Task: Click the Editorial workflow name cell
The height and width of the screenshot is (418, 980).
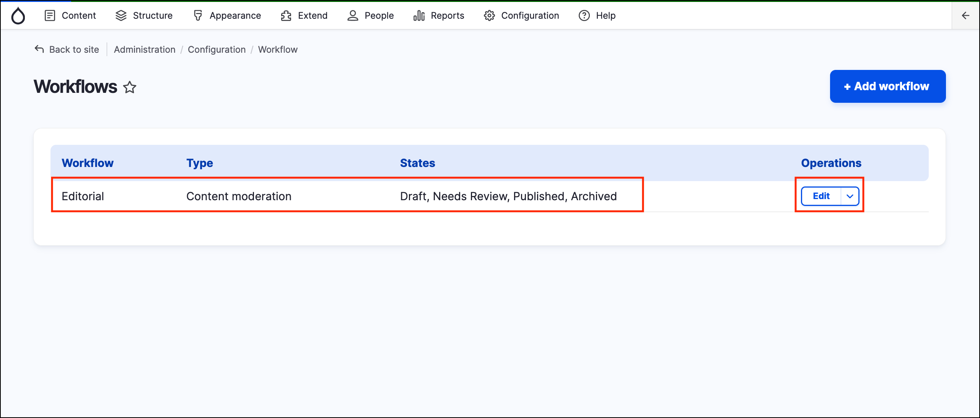Action: [x=83, y=196]
